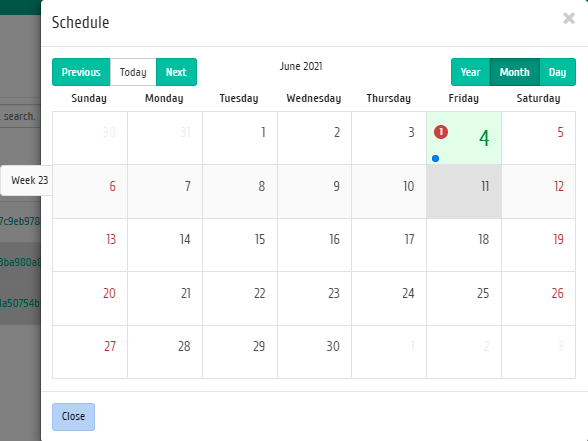This screenshot has width=588, height=441.
Task: Switch to Year view
Action: point(470,72)
